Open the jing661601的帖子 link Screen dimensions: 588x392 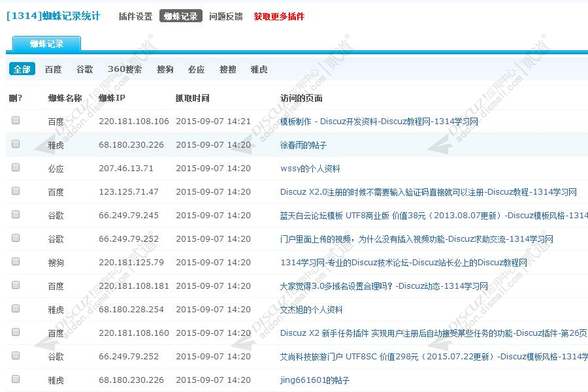tap(315, 380)
